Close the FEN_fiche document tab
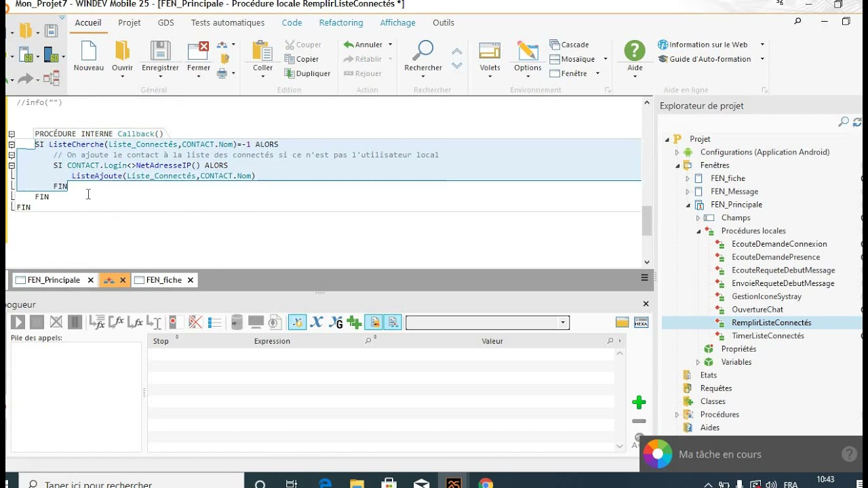Screen dimensions: 868x488 [191, 280]
